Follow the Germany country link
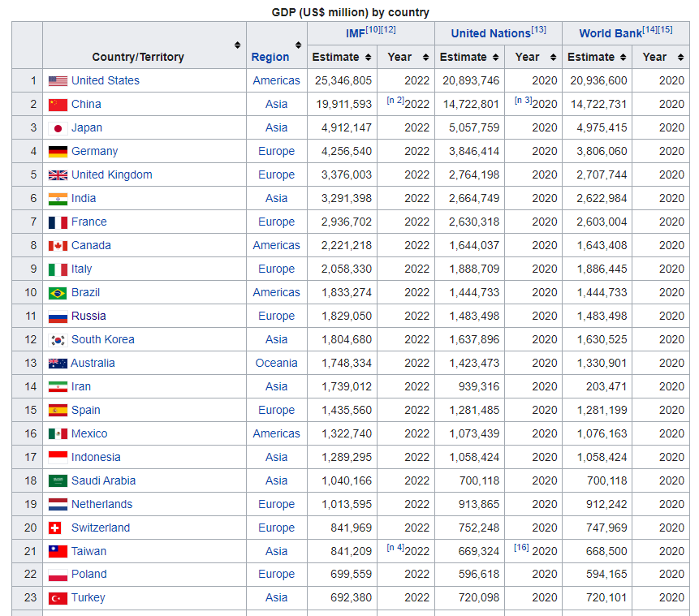This screenshot has width=699, height=616. pos(94,152)
